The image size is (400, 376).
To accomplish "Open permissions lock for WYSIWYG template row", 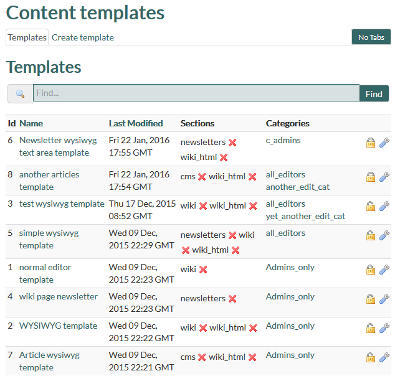I will (x=370, y=328).
